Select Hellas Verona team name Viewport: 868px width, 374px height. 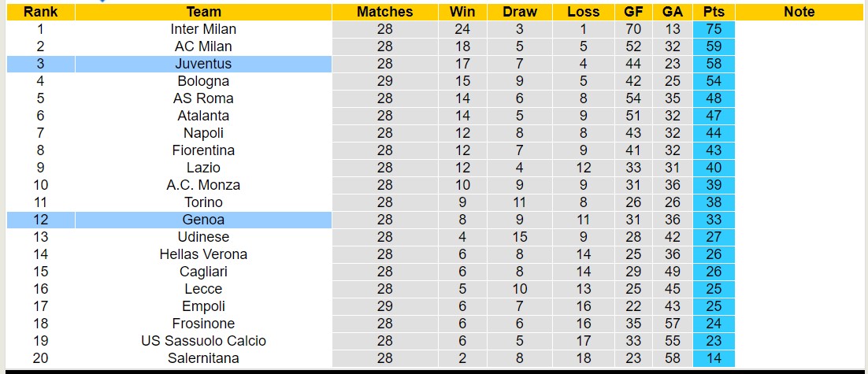click(x=203, y=254)
